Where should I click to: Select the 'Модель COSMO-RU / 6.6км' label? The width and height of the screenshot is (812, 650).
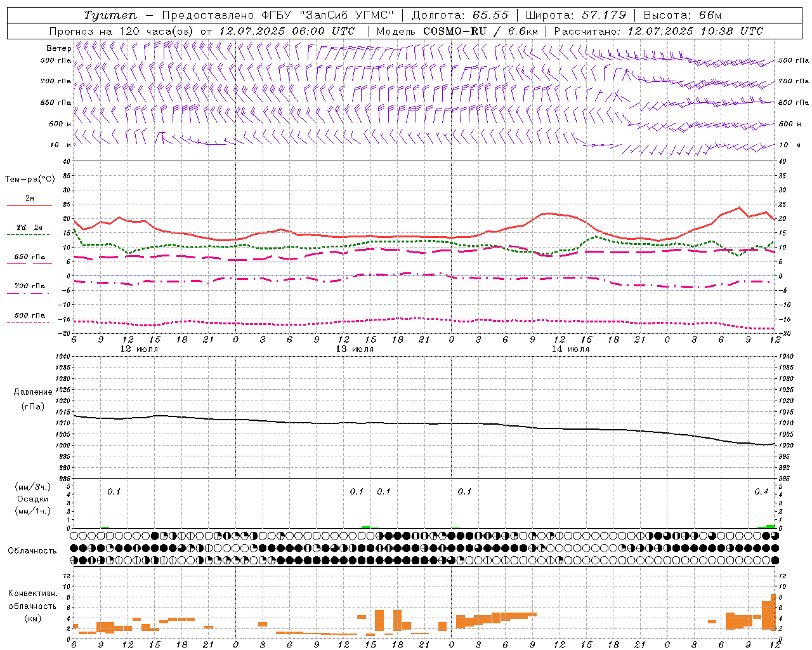click(457, 31)
